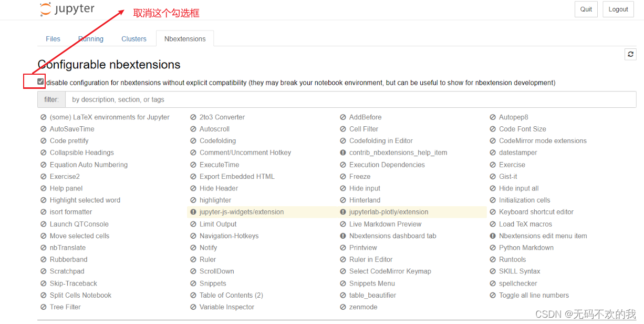
Task: Click warning icon beside Nbextensions dashboard tab
Action: pyautogui.click(x=343, y=236)
